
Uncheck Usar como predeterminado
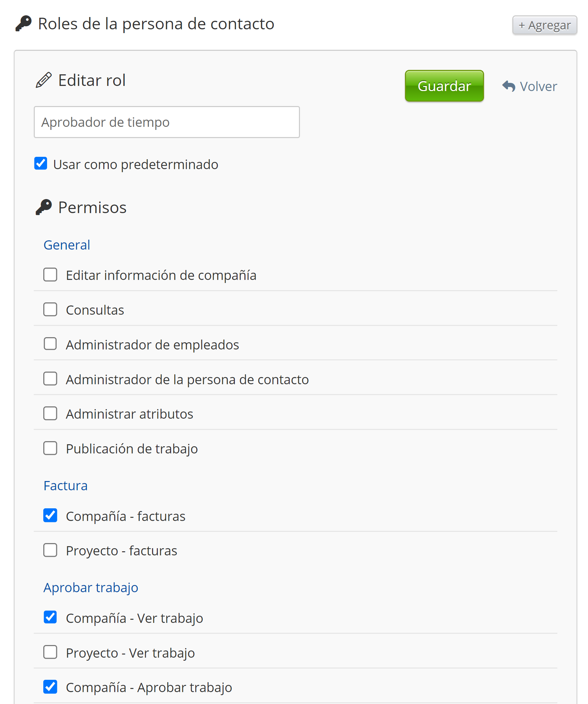(x=41, y=163)
